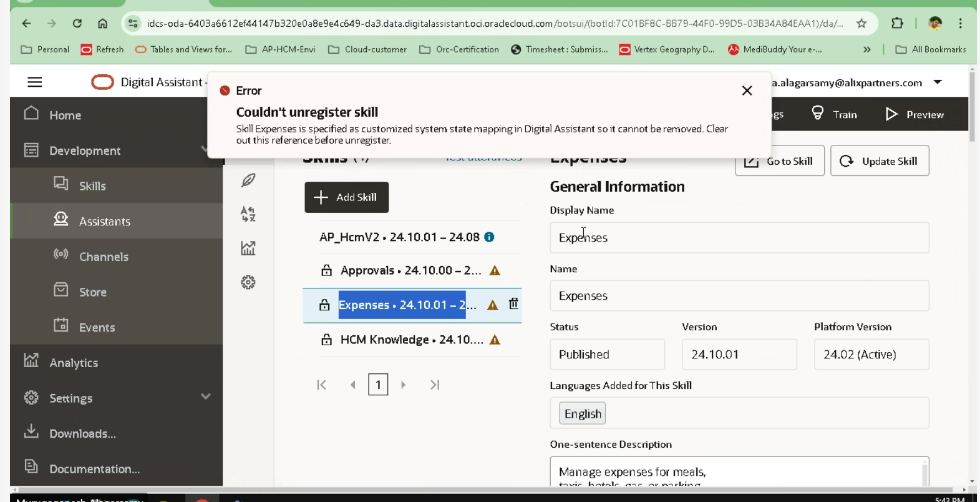The width and height of the screenshot is (980, 502).
Task: Close the error notification
Action: coord(747,91)
